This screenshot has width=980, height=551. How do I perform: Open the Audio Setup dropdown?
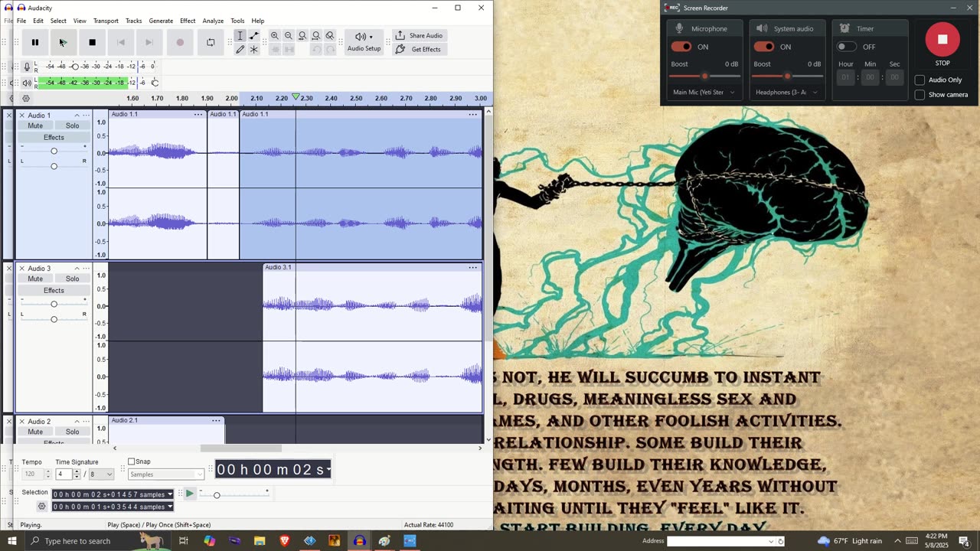(x=364, y=42)
